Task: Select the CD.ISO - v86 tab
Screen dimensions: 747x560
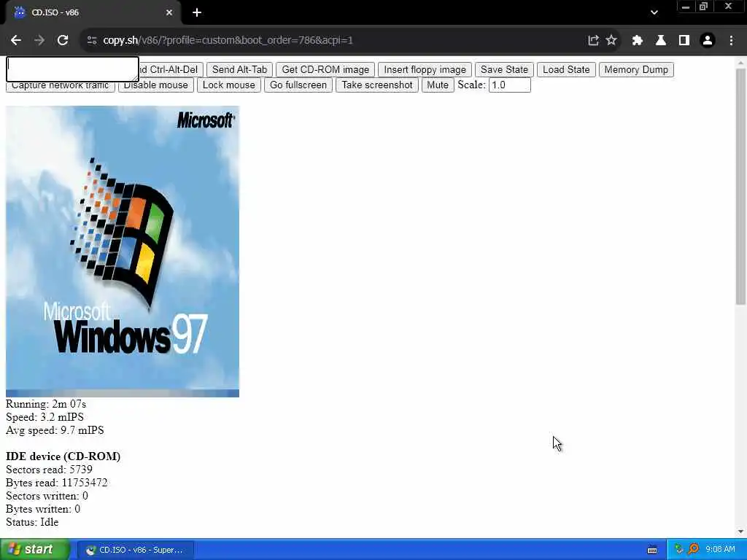Action: tap(93, 13)
